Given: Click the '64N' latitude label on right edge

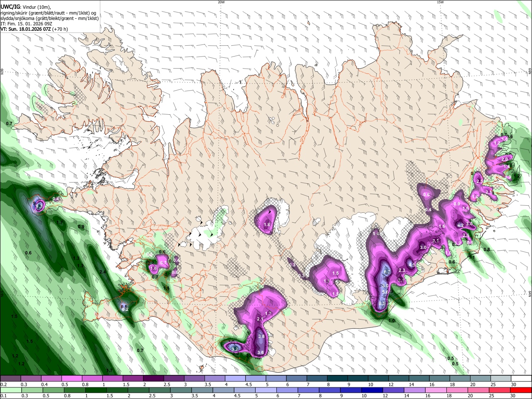Looking at the screenshot, I should point(530,293).
